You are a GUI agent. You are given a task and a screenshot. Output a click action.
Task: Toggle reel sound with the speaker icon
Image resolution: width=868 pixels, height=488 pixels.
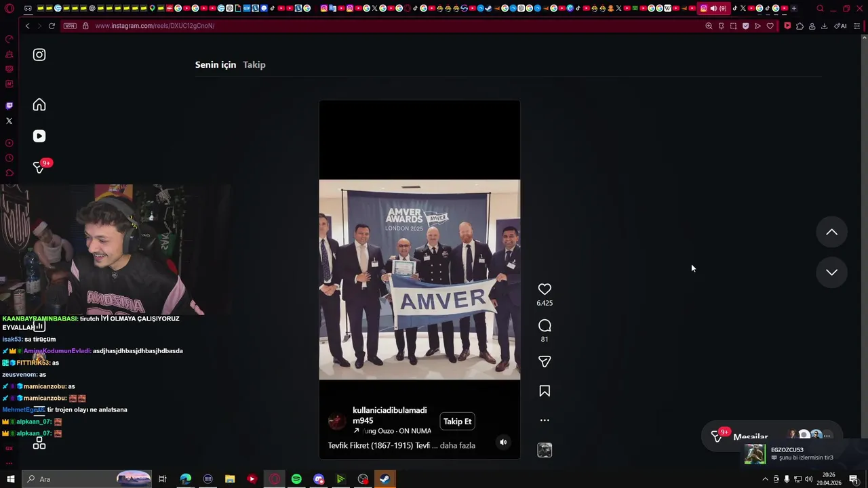(503, 442)
